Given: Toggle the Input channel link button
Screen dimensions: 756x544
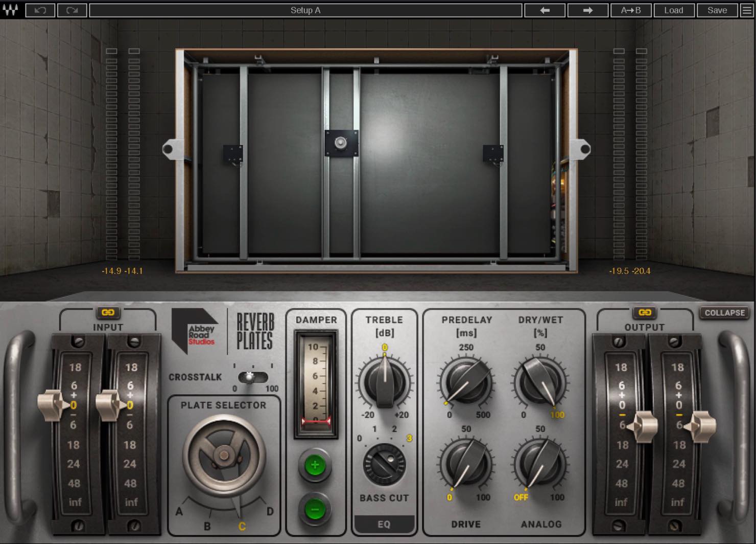Looking at the screenshot, I should pos(107,312).
